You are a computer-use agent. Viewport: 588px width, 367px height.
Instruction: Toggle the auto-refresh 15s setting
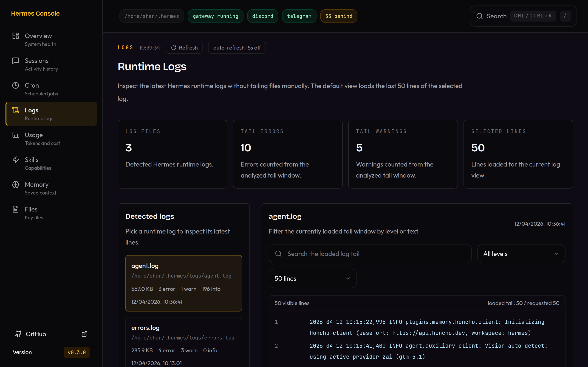click(237, 47)
